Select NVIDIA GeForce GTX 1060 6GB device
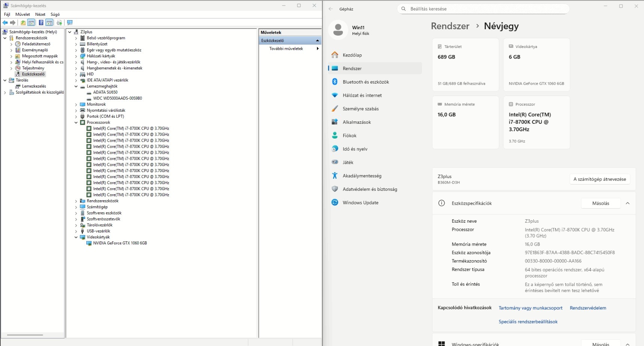The width and height of the screenshot is (644, 346). coord(120,243)
